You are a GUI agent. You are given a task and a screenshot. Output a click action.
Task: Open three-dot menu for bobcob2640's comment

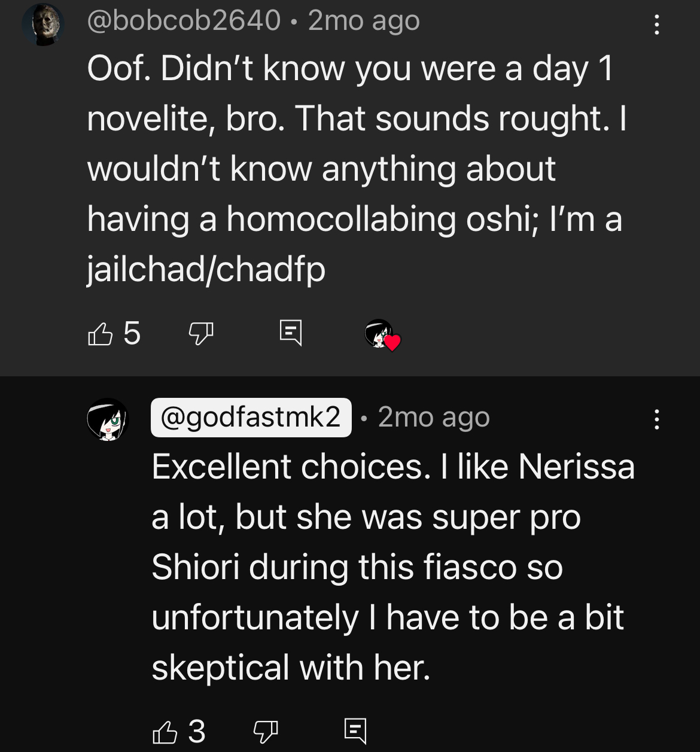tap(657, 25)
